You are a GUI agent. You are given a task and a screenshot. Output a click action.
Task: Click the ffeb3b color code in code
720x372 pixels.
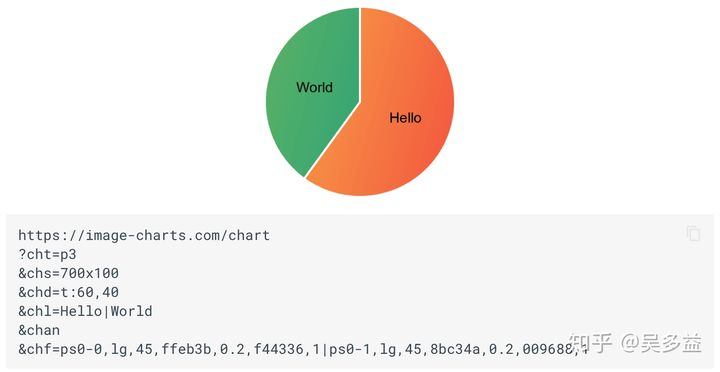[186, 349]
